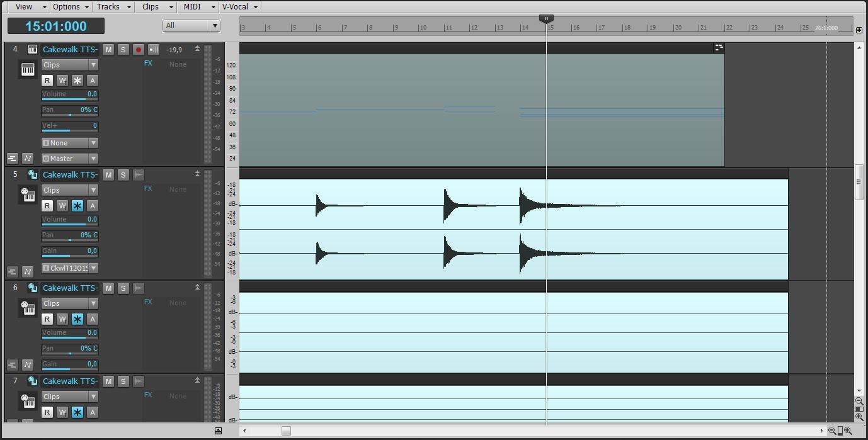
Task: Zoom out vertically at right edge
Action: (859, 401)
